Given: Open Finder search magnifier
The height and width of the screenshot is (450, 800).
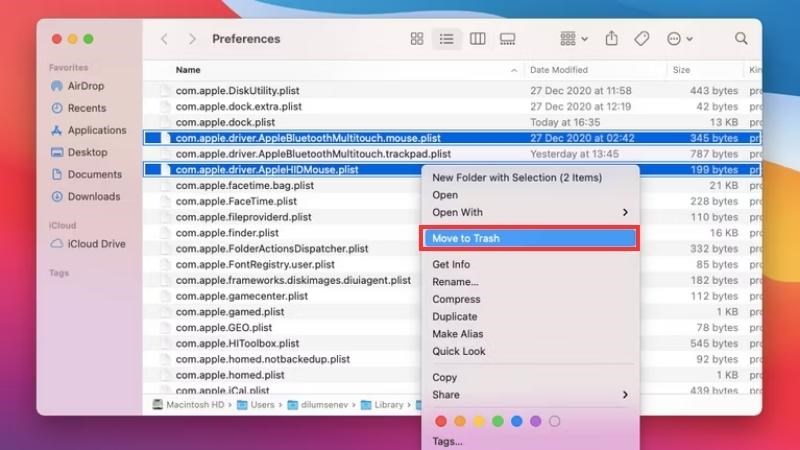Looking at the screenshot, I should (741, 38).
